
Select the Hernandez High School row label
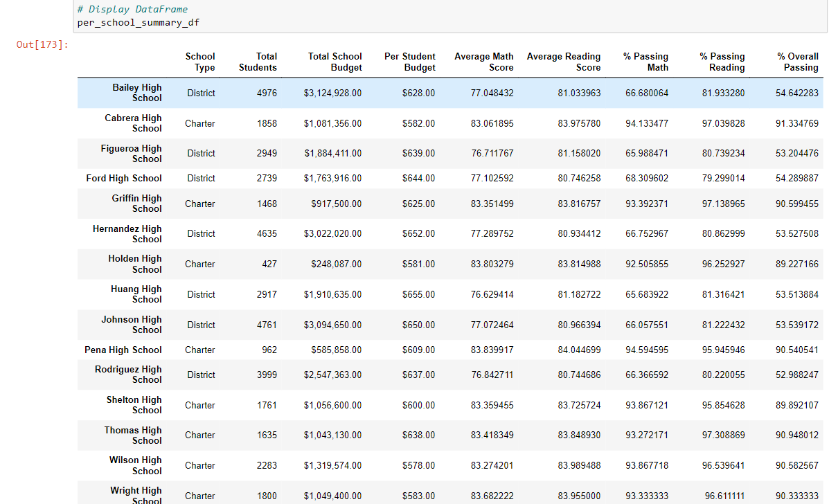127,233
